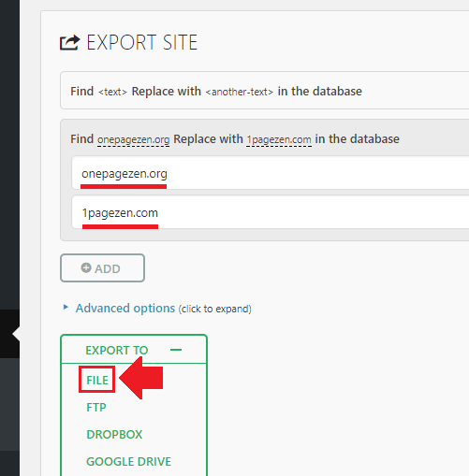Open Advanced options link

tap(125, 309)
